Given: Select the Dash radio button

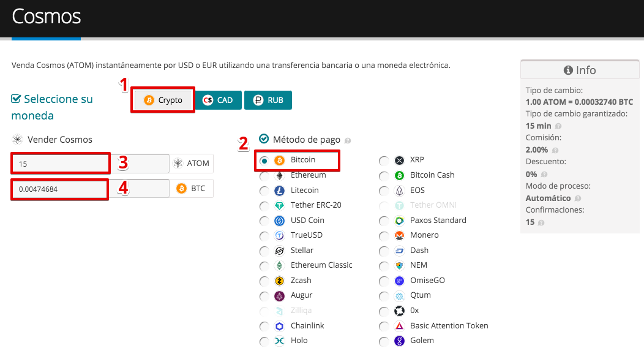Looking at the screenshot, I should click(x=384, y=251).
